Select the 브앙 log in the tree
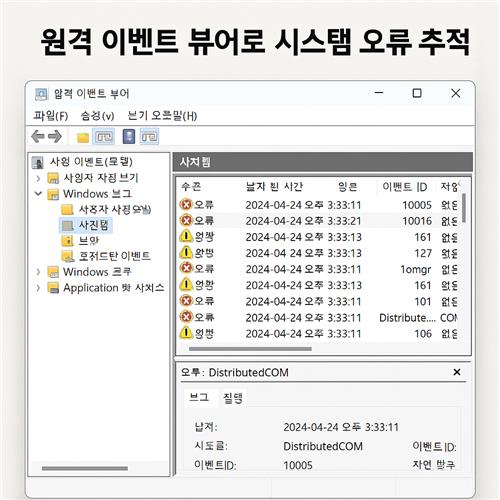Image resolution: width=500 pixels, height=500 pixels. 89,241
